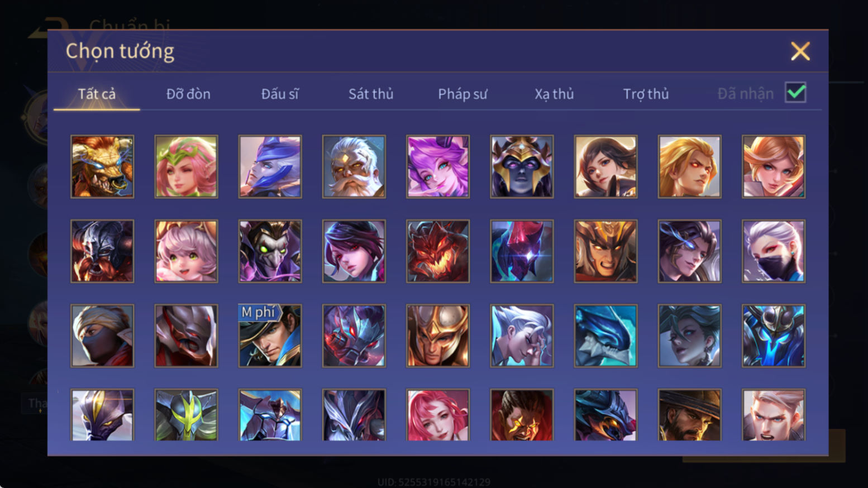Select the Tất cả tab

97,94
